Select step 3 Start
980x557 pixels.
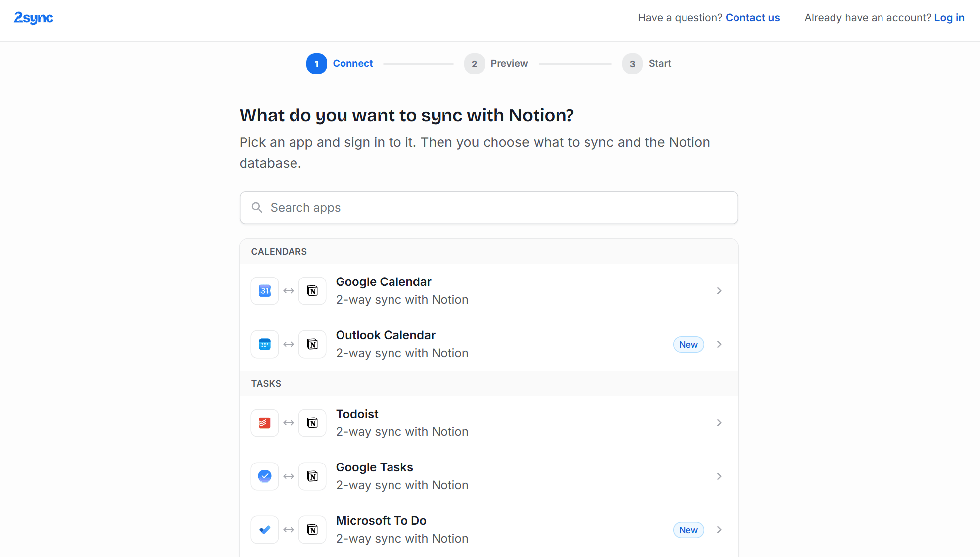[646, 64]
